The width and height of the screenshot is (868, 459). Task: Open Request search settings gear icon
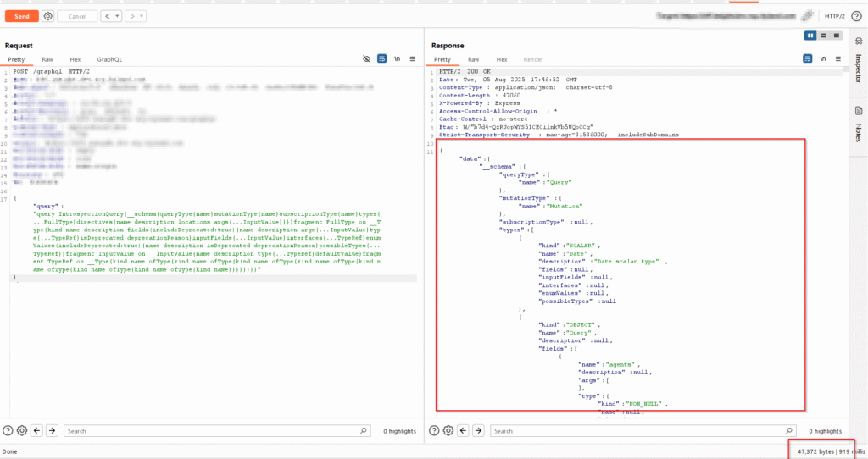[x=22, y=431]
